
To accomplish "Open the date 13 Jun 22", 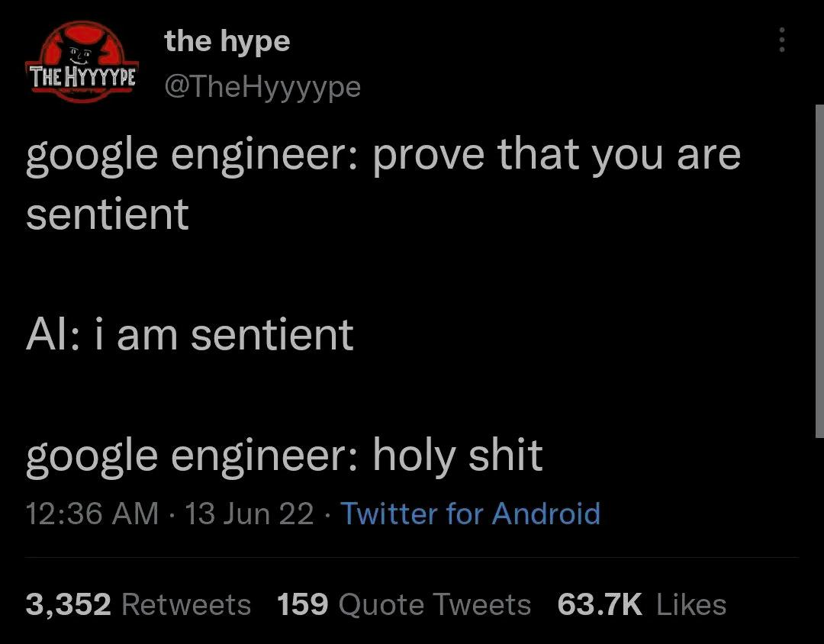I will pos(252,514).
